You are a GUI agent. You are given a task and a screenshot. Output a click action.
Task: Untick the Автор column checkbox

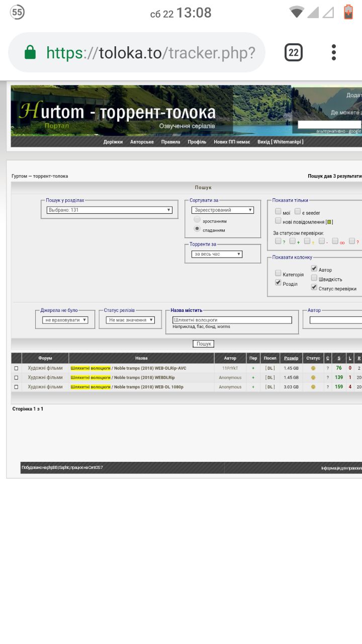314,269
